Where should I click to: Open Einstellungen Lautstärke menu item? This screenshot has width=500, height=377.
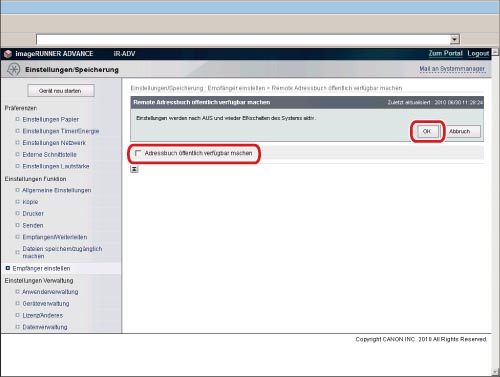56,166
